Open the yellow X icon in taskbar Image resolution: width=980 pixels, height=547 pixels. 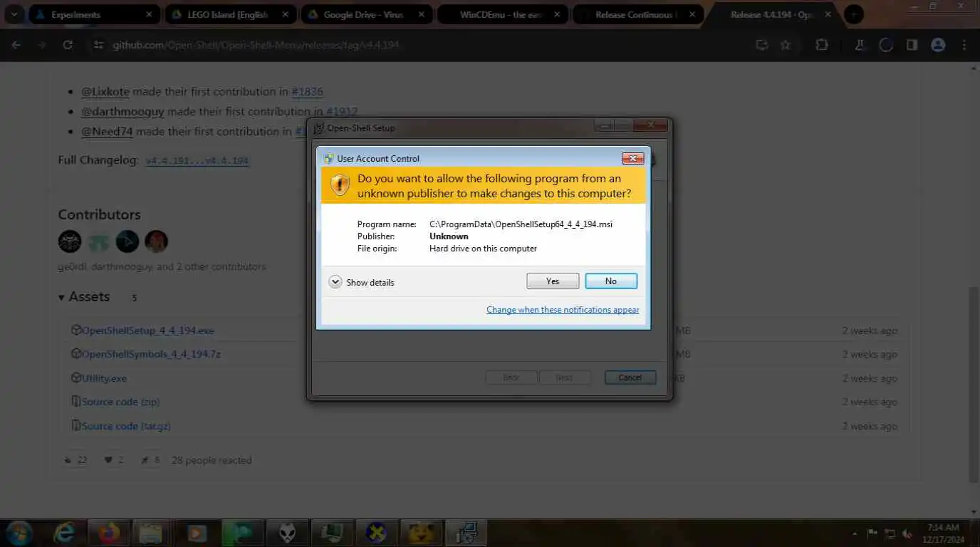coord(376,533)
